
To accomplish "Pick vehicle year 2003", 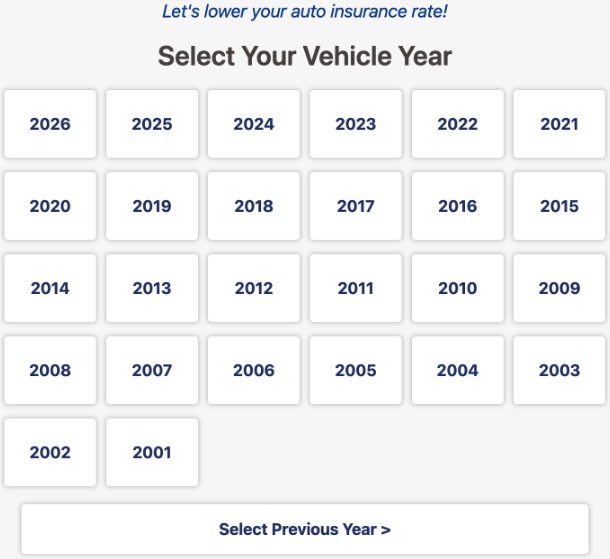I will click(x=559, y=370).
